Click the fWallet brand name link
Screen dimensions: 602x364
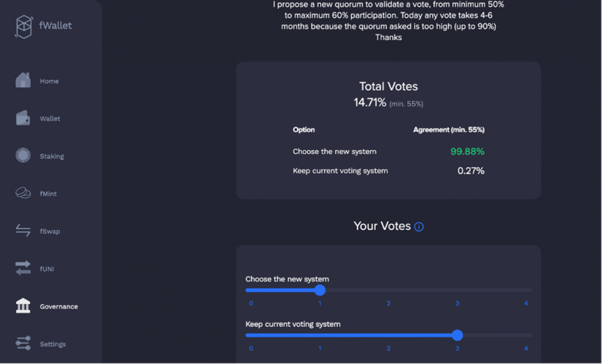pyautogui.click(x=56, y=26)
